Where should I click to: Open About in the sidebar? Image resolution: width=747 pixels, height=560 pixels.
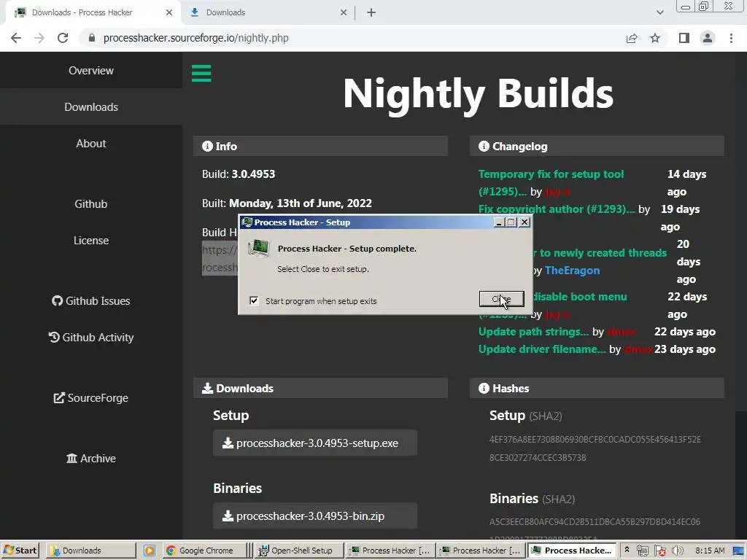pos(91,144)
